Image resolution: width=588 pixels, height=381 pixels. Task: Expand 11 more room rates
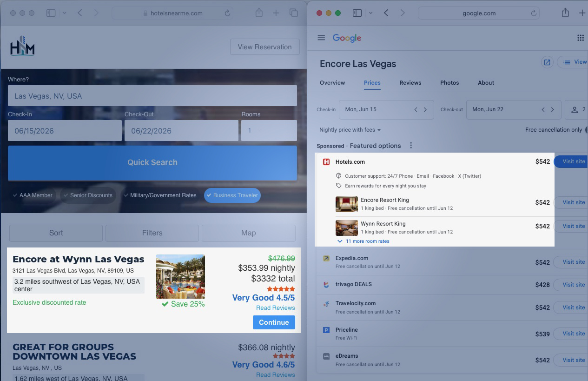363,241
